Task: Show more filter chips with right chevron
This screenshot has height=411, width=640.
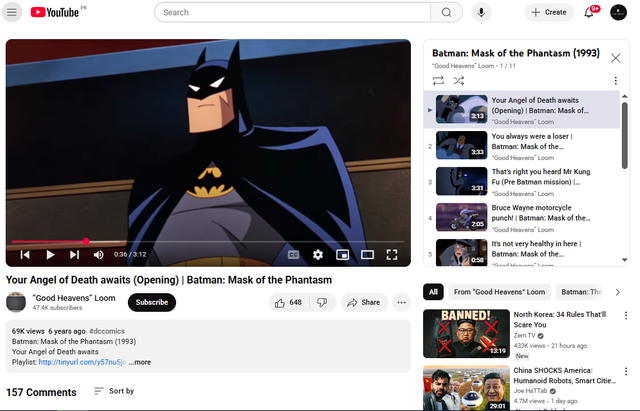Action: pos(618,292)
